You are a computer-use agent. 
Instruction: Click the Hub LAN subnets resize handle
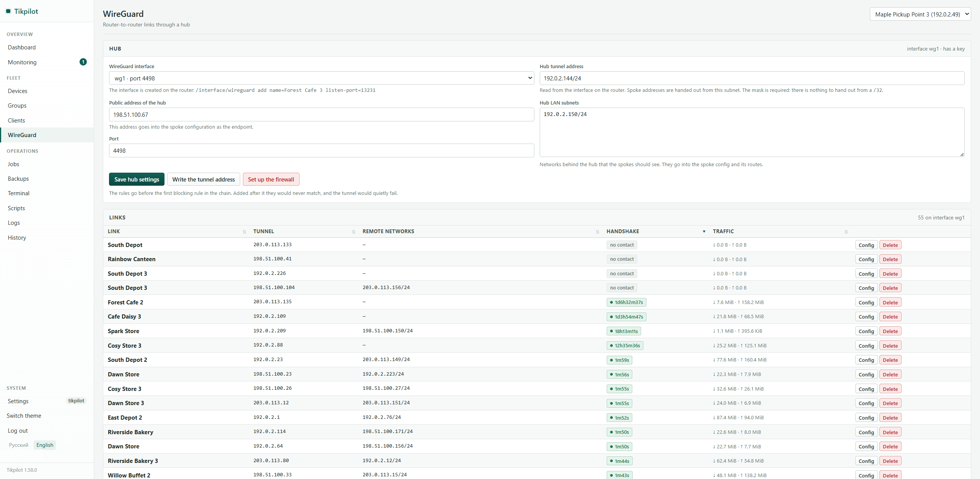[x=962, y=154]
